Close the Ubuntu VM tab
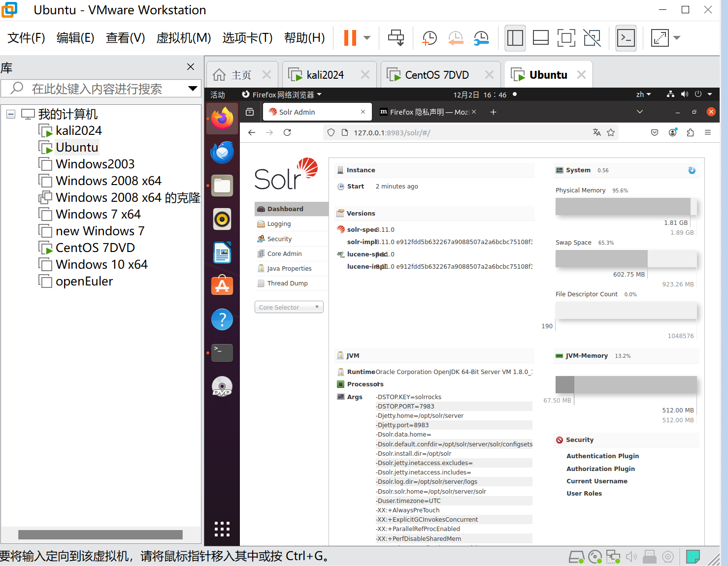Viewport: 728px width, 566px height. point(581,75)
